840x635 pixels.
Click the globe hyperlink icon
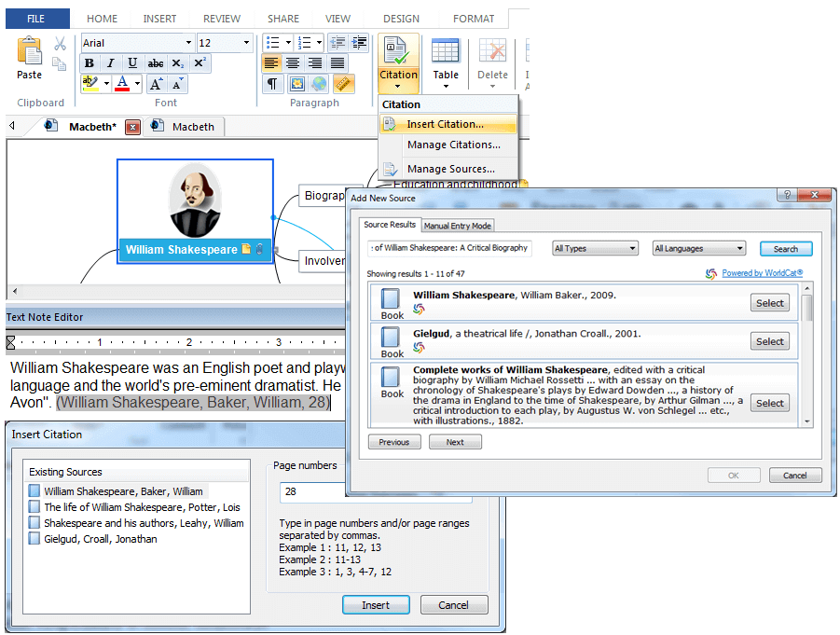pos(319,84)
